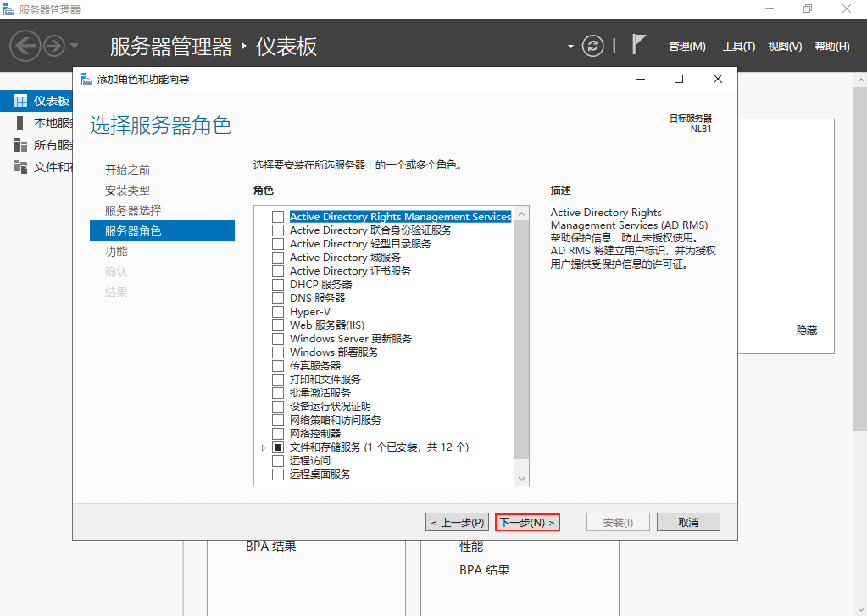Viewport: 867px width, 616px height.
Task: Click the local server sidebar icon
Action: 19,123
